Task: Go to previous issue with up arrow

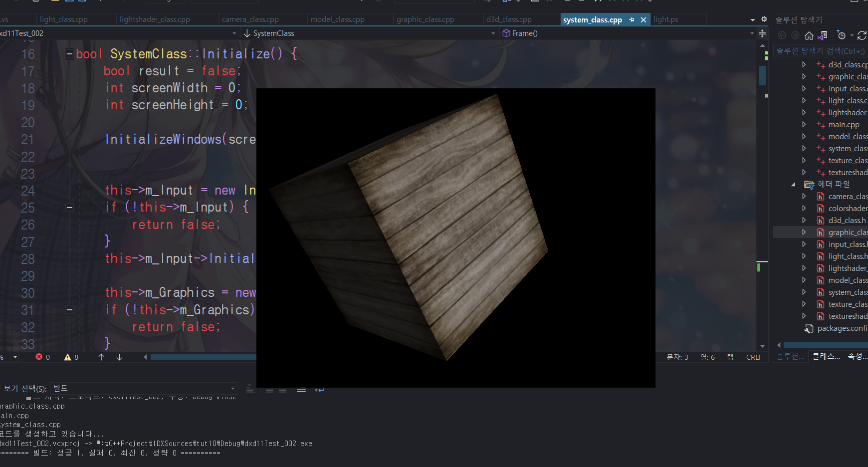Action: click(x=101, y=357)
